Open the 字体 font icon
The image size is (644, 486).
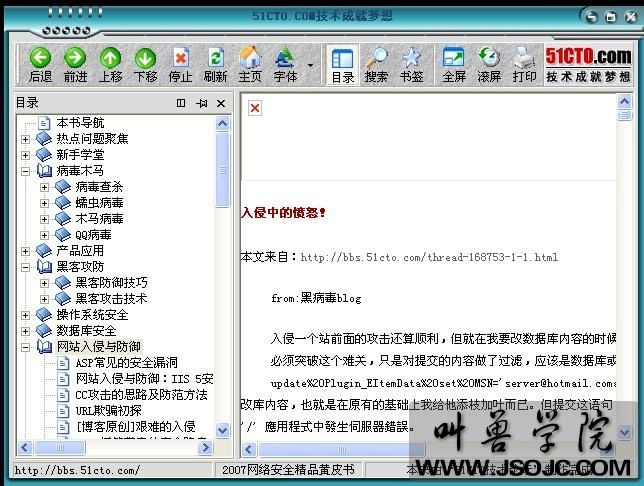(x=285, y=58)
